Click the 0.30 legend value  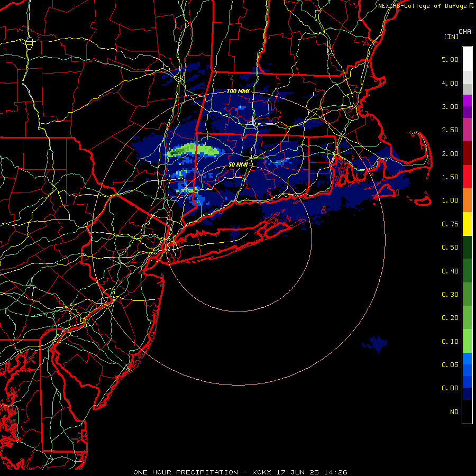tap(450, 295)
